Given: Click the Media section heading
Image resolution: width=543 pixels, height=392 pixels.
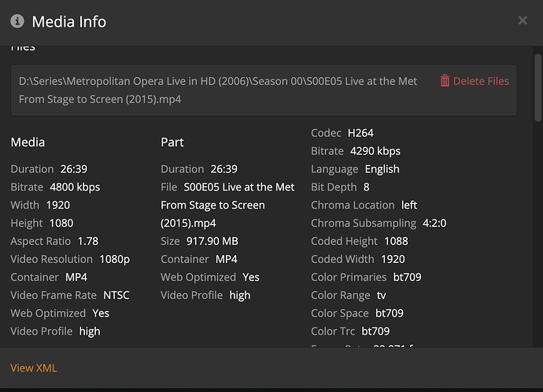Looking at the screenshot, I should tap(28, 142).
